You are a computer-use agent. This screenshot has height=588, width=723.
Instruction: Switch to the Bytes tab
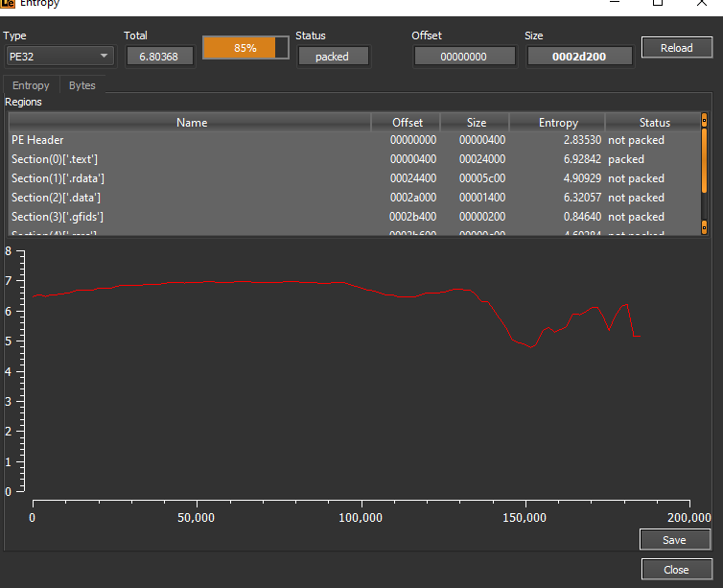[82, 85]
